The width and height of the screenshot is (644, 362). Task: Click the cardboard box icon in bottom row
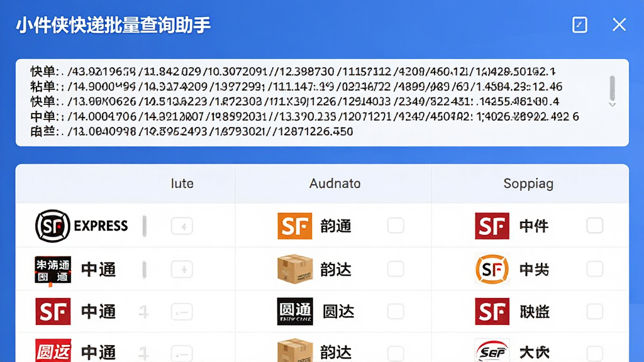click(295, 350)
